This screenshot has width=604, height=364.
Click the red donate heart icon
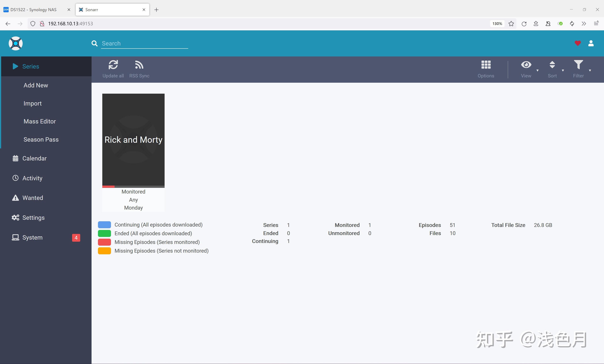point(578,43)
